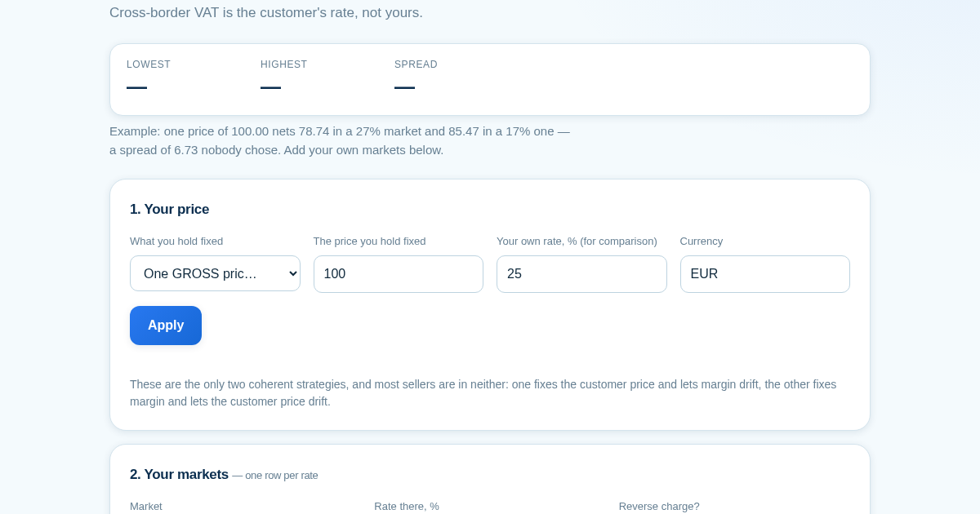Click the example text about 27% market
The image size is (980, 514).
tap(340, 140)
